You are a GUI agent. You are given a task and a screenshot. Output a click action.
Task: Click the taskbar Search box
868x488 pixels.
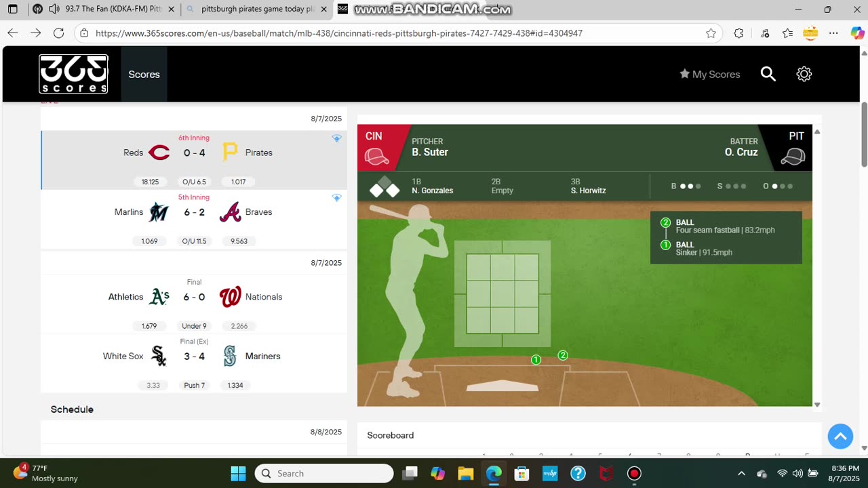point(324,473)
